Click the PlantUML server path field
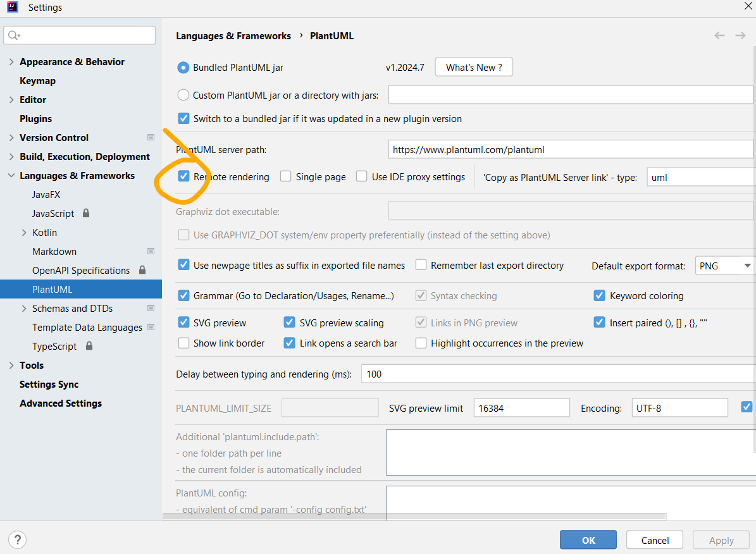 click(x=569, y=150)
